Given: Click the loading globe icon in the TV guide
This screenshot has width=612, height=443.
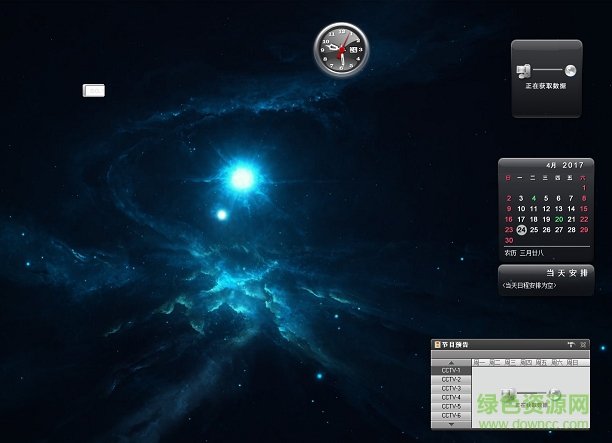Looking at the screenshot, I should pyautogui.click(x=555, y=393).
